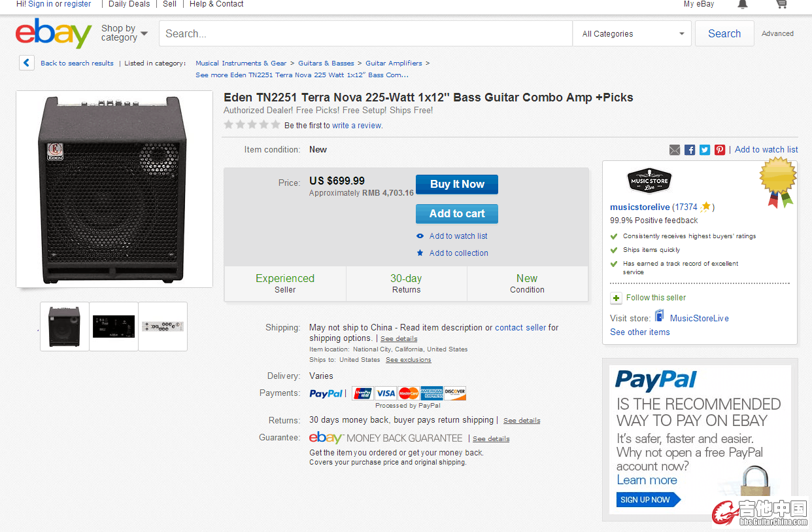The image size is (812, 532).
Task: Share listing via email envelope icon
Action: pos(675,150)
